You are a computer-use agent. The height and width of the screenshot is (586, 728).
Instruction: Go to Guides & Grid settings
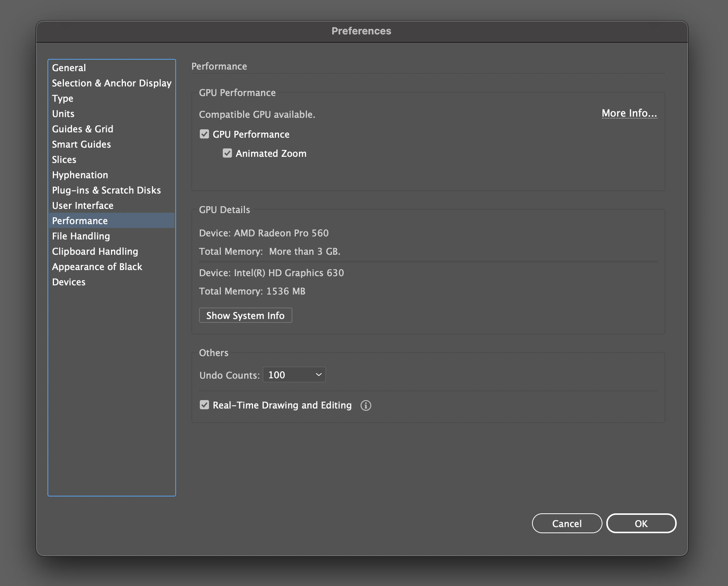(83, 129)
